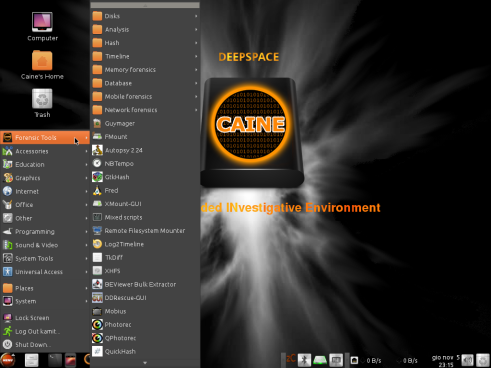The height and width of the screenshot is (368, 491).
Task: Expand the Mobile forensics submenu
Action: click(x=145, y=96)
